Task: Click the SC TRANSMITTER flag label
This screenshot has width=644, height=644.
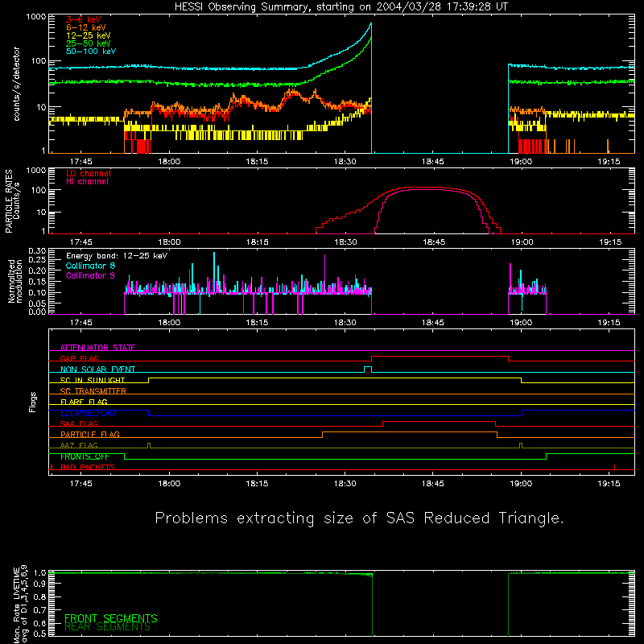Action: (x=93, y=391)
